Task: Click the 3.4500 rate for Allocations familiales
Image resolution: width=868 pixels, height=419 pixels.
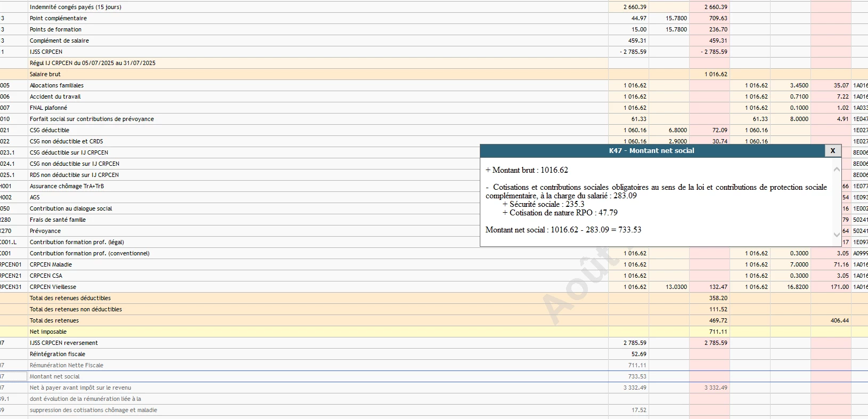Action: point(799,85)
